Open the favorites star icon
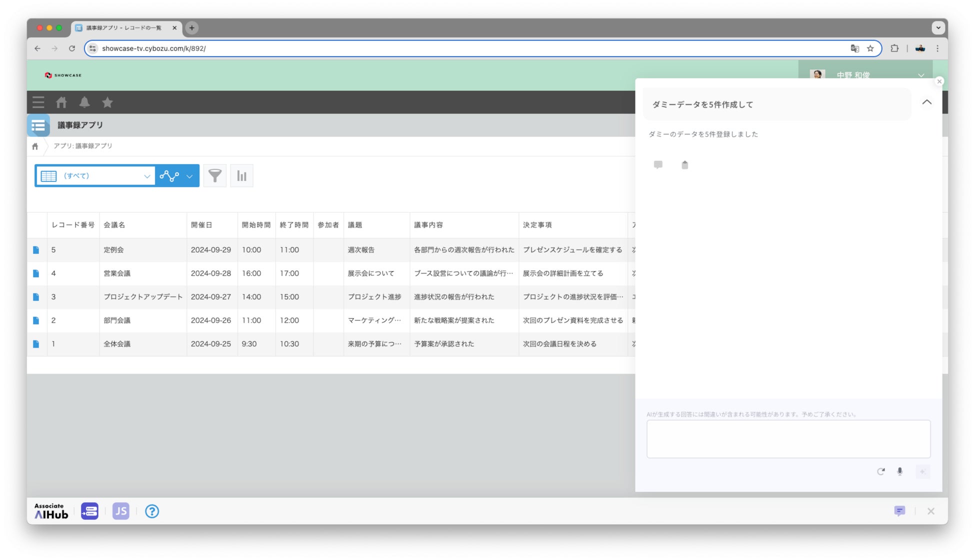The height and width of the screenshot is (560, 975). pos(107,102)
